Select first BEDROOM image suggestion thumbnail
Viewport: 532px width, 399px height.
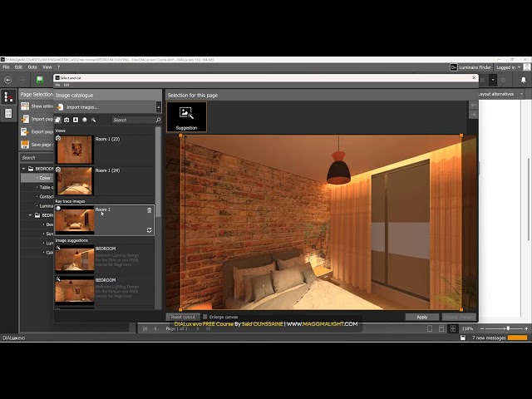pos(75,259)
